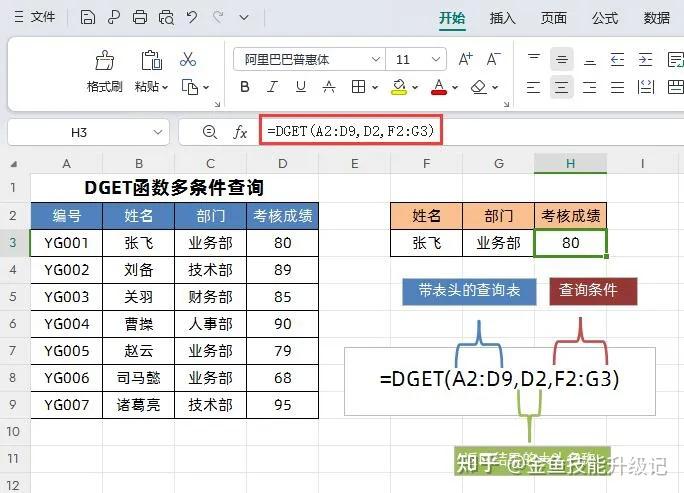Apply red font color
Viewport: 684px width, 493px height.
(x=439, y=87)
